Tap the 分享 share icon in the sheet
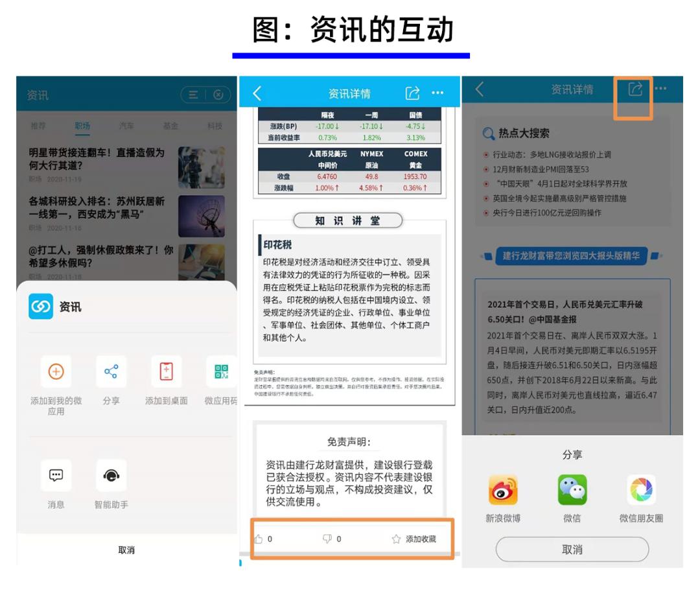The width and height of the screenshot is (700, 597). click(x=111, y=373)
